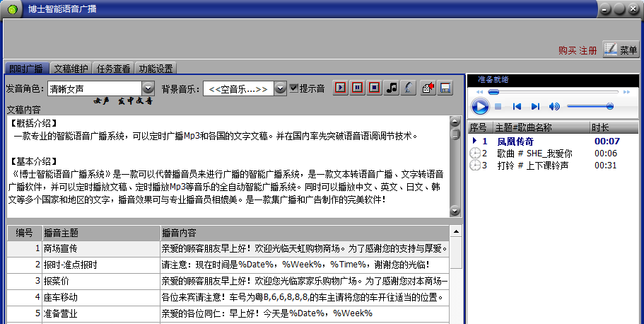Open the 发音角色 dropdown arrow
The width and height of the screenshot is (644, 324).
[x=148, y=88]
